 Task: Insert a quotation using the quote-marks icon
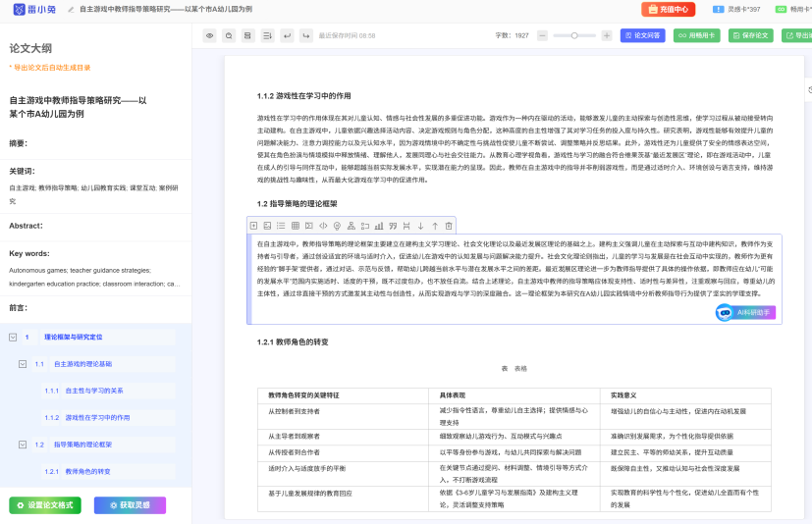(x=393, y=226)
